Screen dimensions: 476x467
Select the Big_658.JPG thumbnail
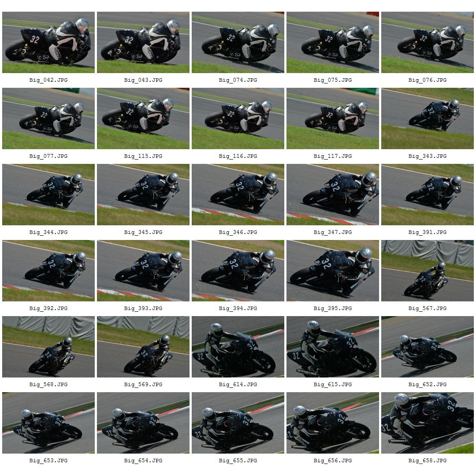[x=428, y=423]
